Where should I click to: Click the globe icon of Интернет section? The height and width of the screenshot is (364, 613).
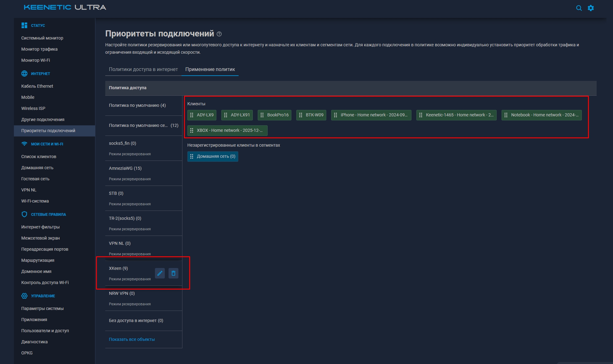click(x=24, y=73)
